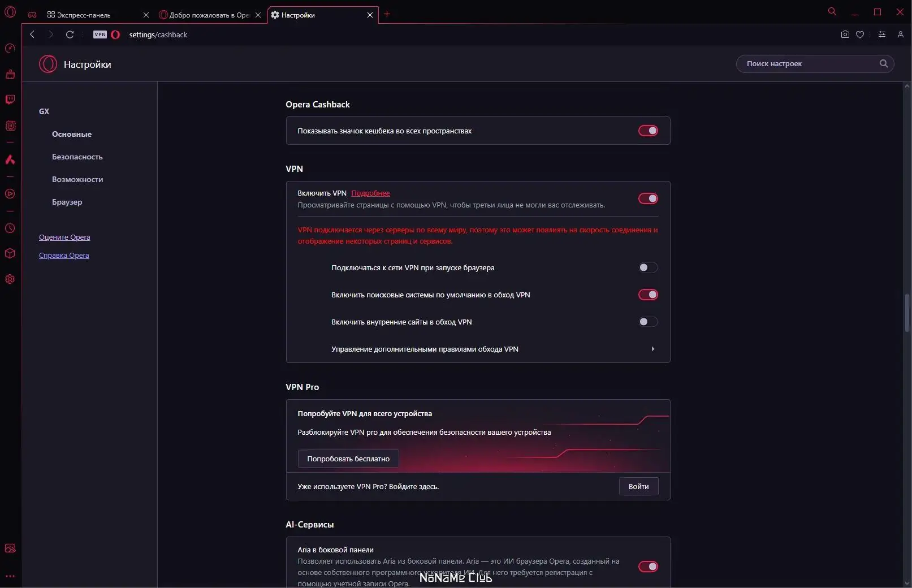The width and height of the screenshot is (912, 588).
Task: Open Безопасность settings section
Action: pyautogui.click(x=77, y=157)
